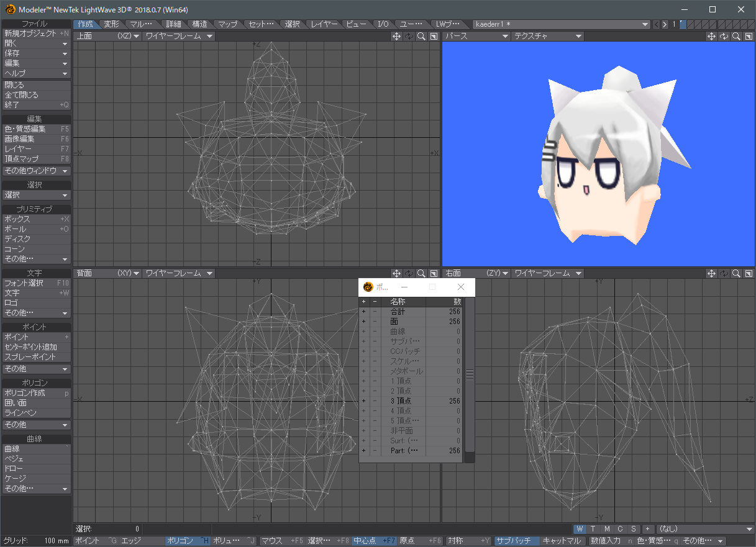Image resolution: width=756 pixels, height=547 pixels.
Task: Open the マップ tab
Action: click(228, 24)
